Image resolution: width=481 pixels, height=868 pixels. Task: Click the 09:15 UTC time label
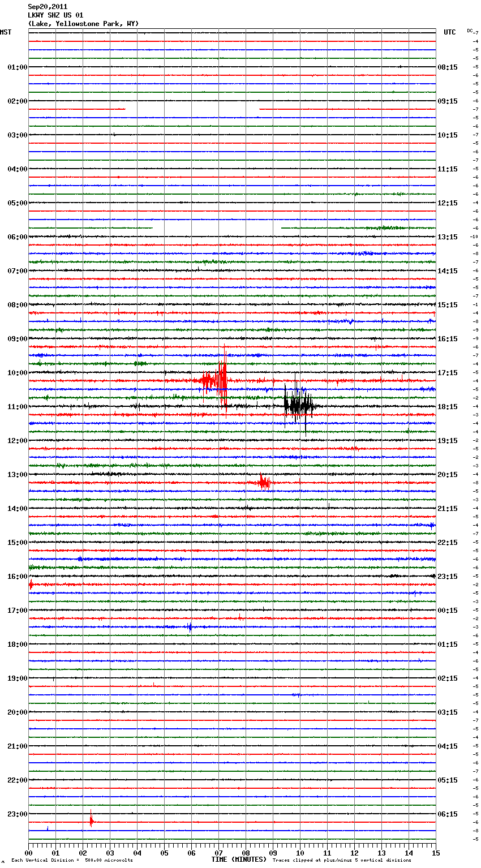[448, 101]
